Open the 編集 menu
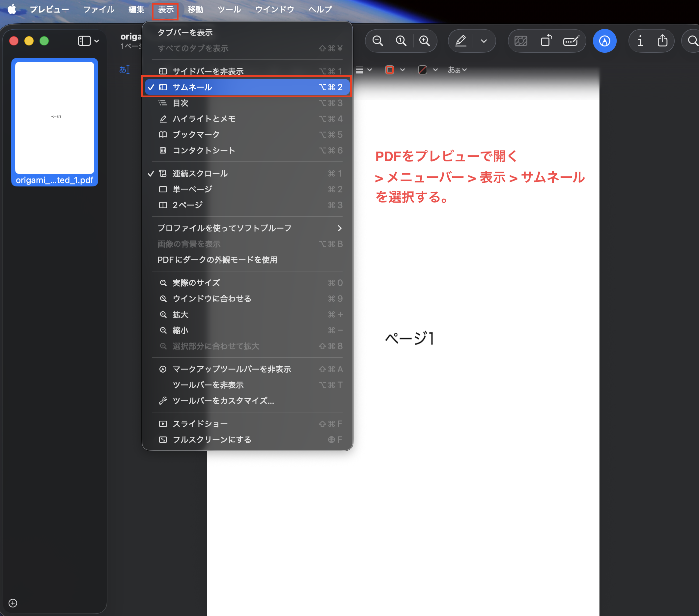This screenshot has height=616, width=699. [136, 9]
